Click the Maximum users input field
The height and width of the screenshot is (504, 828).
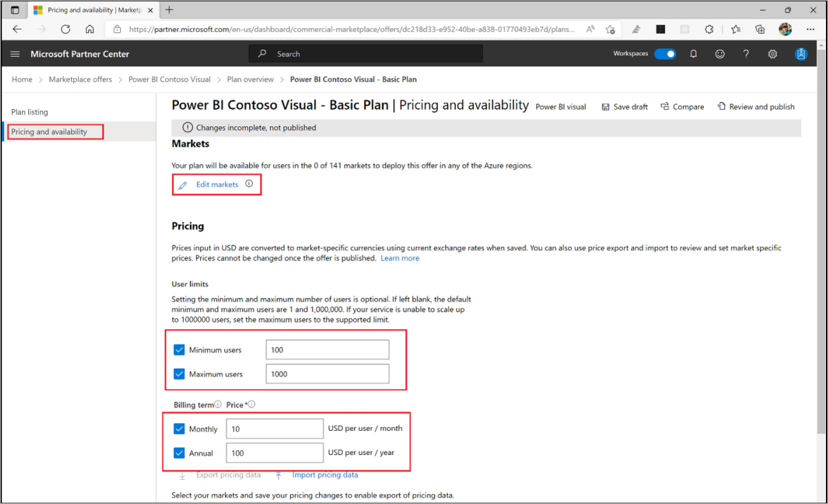pyautogui.click(x=327, y=374)
